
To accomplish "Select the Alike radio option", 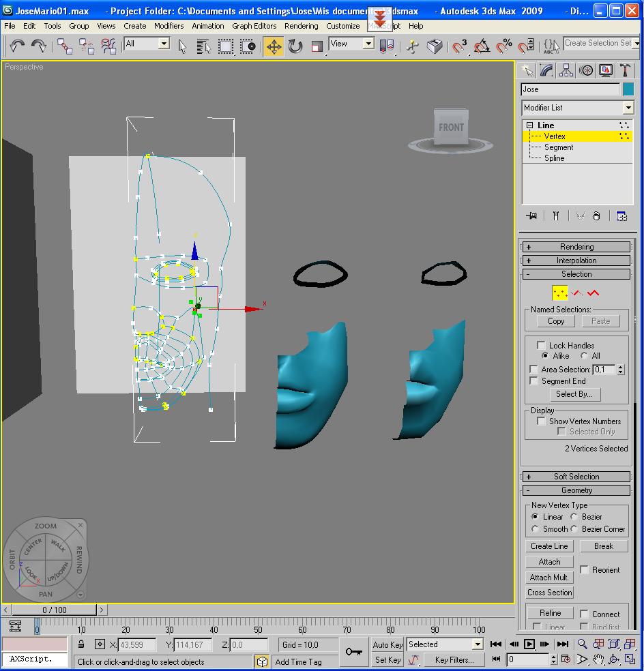I will click(x=544, y=355).
